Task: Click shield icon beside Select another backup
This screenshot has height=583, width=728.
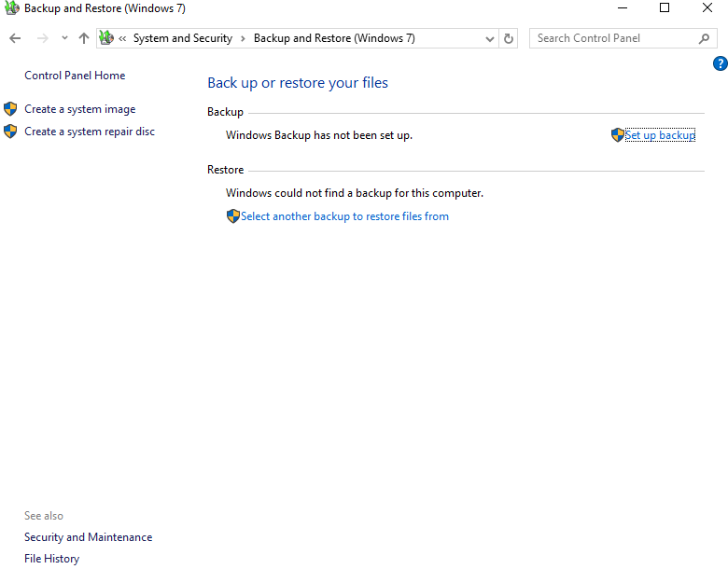Action: coord(233,215)
